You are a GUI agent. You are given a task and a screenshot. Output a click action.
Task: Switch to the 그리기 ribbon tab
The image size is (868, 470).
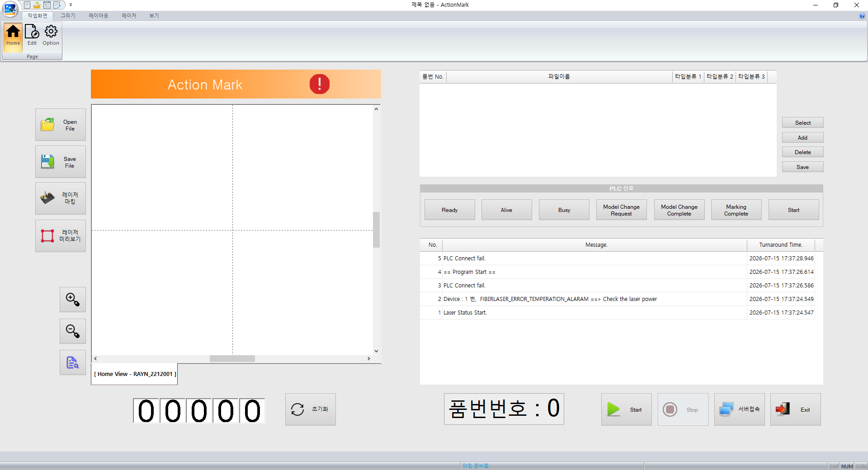click(x=68, y=16)
